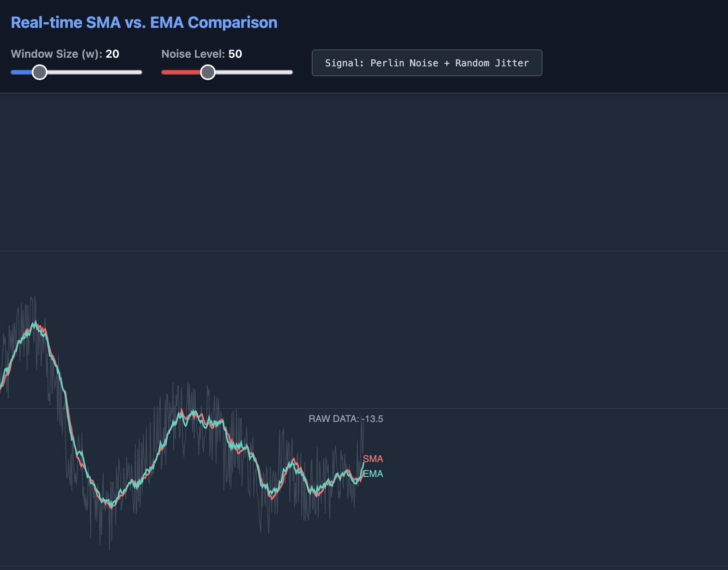The height and width of the screenshot is (570, 728).
Task: Click the red filled part of the Noise Level slider
Action: [x=180, y=72]
